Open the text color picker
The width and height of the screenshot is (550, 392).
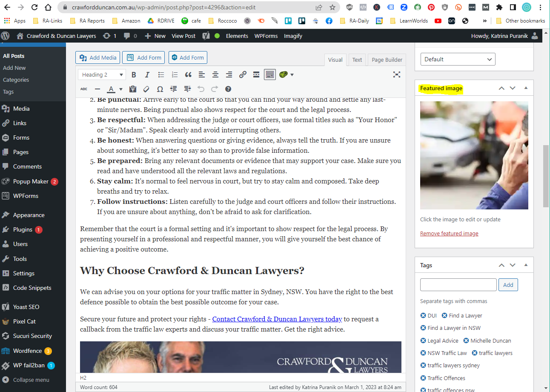pyautogui.click(x=113, y=89)
